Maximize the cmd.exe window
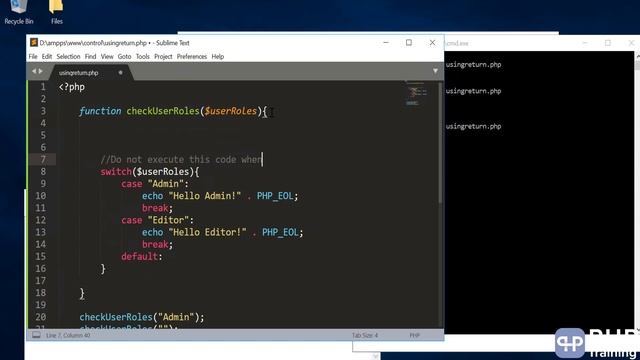The width and height of the screenshot is (640, 360). click(608, 42)
